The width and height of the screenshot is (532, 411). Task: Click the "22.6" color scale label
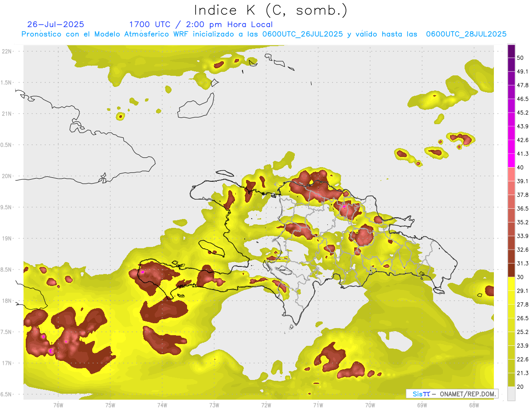(x=523, y=360)
